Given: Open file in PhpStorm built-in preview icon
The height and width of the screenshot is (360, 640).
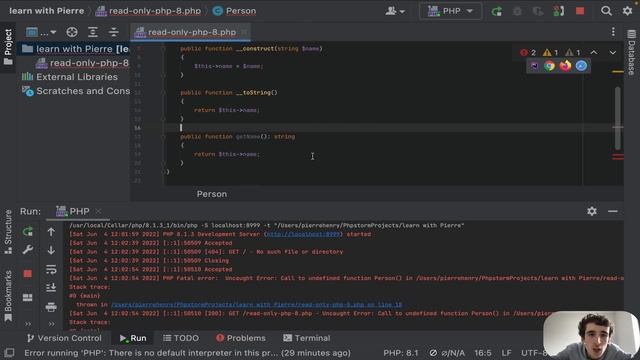Looking at the screenshot, I should 534,66.
